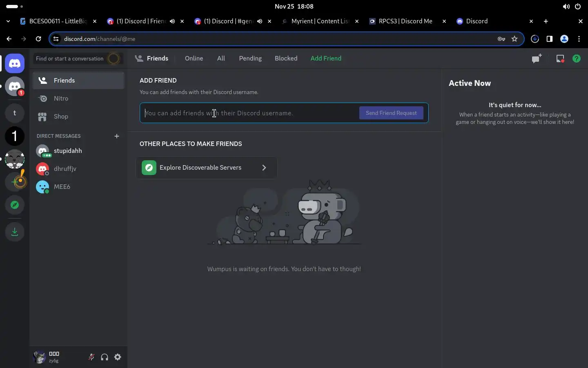
Task: Switch to Online friends tab
Action: [x=194, y=58]
